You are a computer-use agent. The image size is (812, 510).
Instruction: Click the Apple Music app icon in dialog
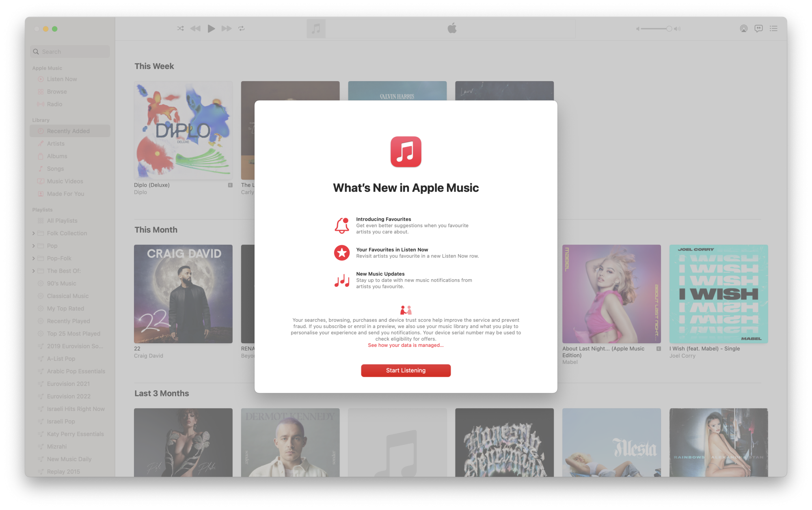pyautogui.click(x=406, y=152)
